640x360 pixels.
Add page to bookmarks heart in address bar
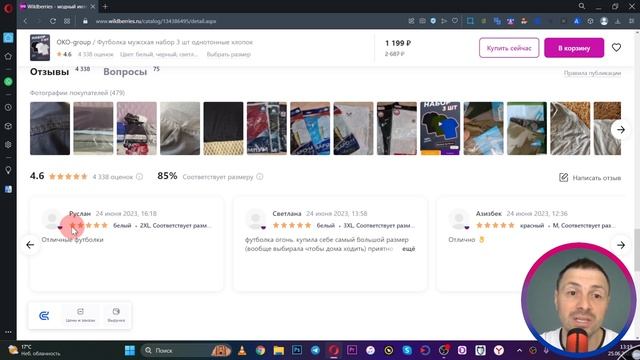click(x=455, y=21)
